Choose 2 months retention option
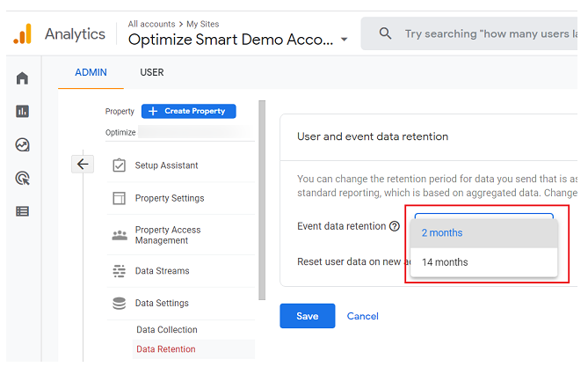 (x=483, y=233)
